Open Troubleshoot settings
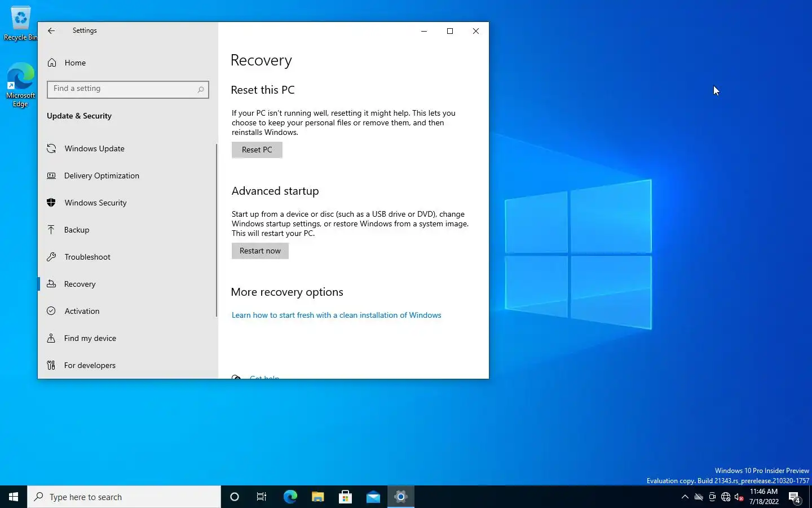Image resolution: width=812 pixels, height=508 pixels. pyautogui.click(x=128, y=257)
